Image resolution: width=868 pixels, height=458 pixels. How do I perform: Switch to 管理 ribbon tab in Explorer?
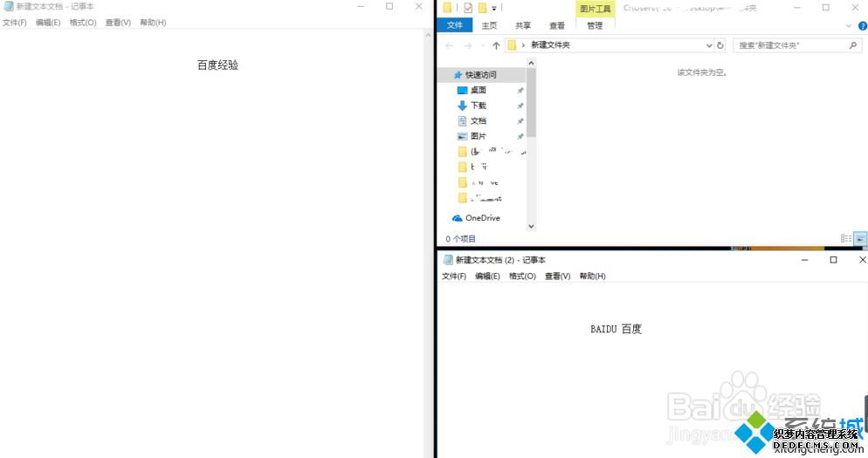click(595, 25)
